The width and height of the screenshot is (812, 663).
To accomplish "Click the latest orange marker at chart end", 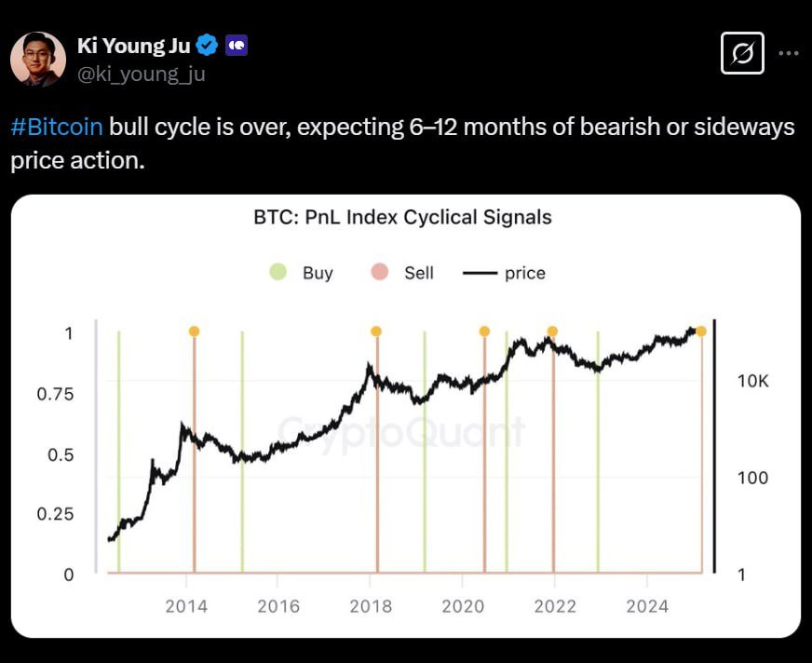I will (701, 331).
